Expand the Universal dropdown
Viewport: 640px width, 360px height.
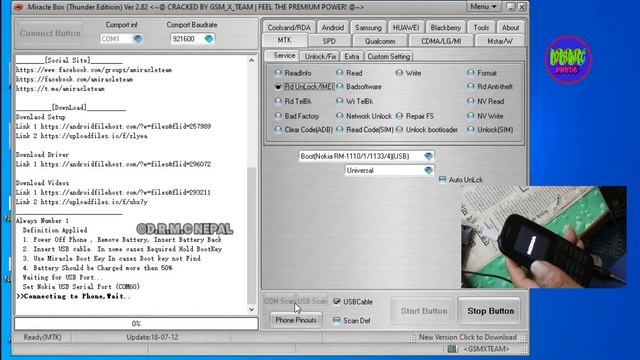pos(428,170)
